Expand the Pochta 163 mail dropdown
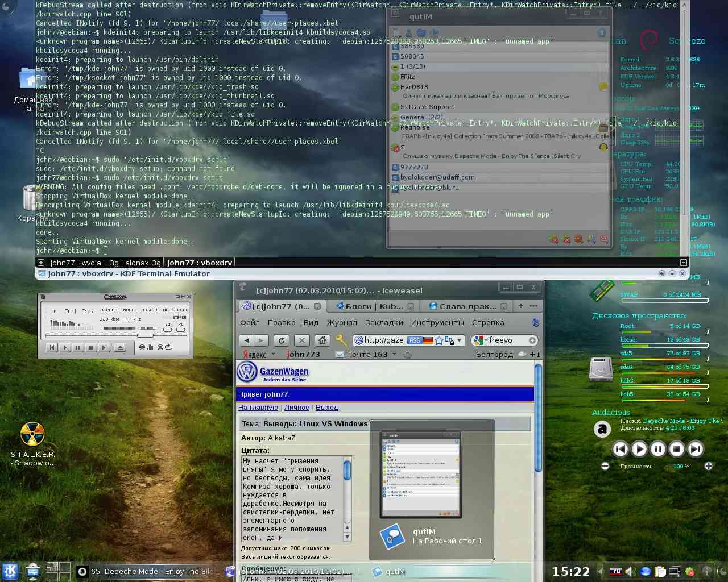This screenshot has height=582, width=728. (393, 354)
